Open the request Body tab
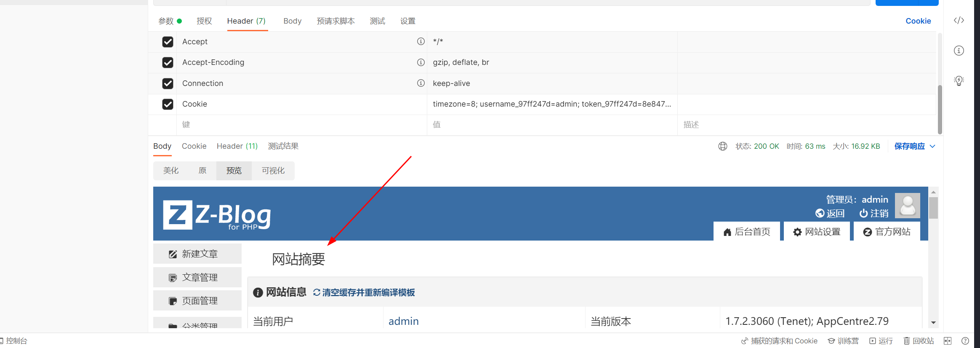This screenshot has width=980, height=348. (293, 21)
